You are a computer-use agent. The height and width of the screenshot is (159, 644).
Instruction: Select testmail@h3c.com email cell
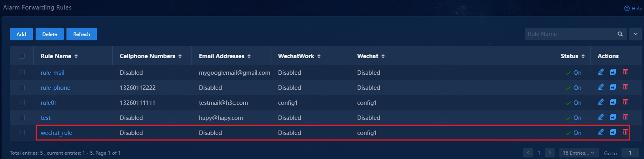click(x=224, y=103)
